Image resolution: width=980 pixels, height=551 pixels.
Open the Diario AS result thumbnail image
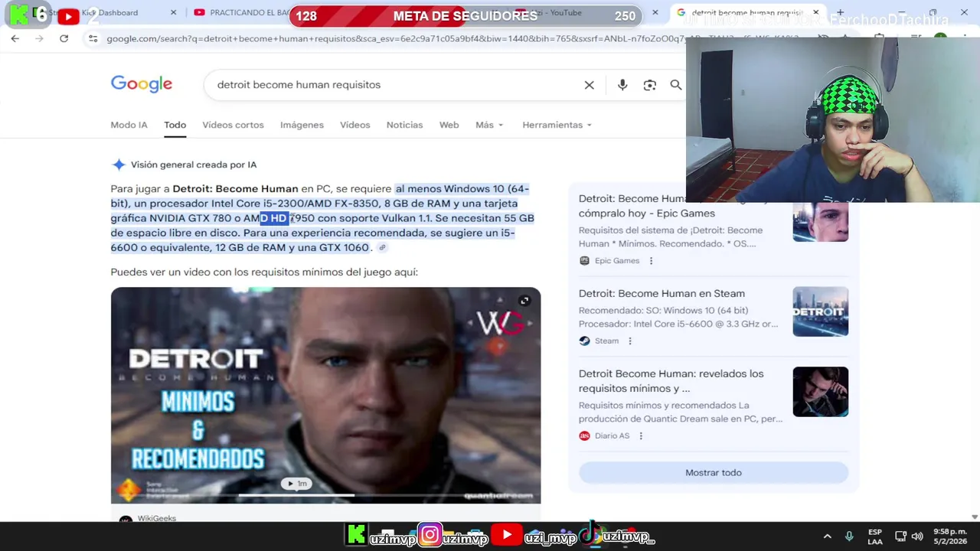click(820, 392)
